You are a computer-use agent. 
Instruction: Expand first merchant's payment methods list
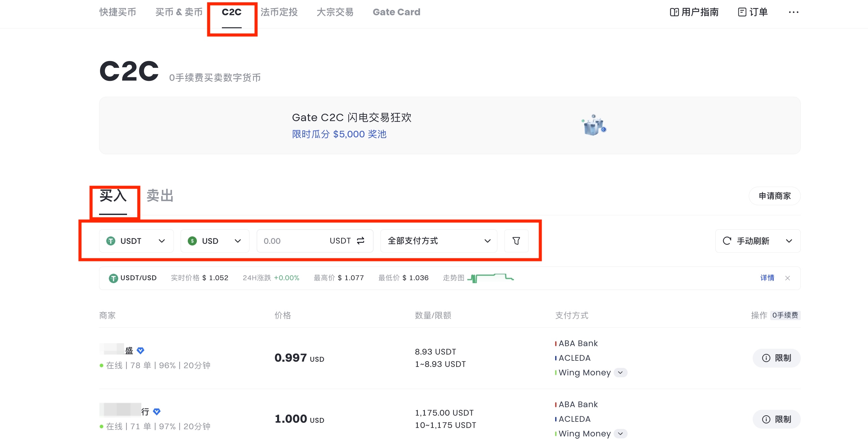click(620, 372)
